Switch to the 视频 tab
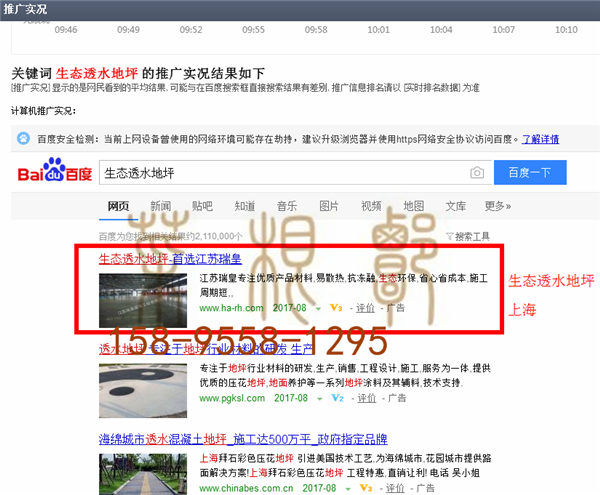The image size is (600, 495). [371, 206]
